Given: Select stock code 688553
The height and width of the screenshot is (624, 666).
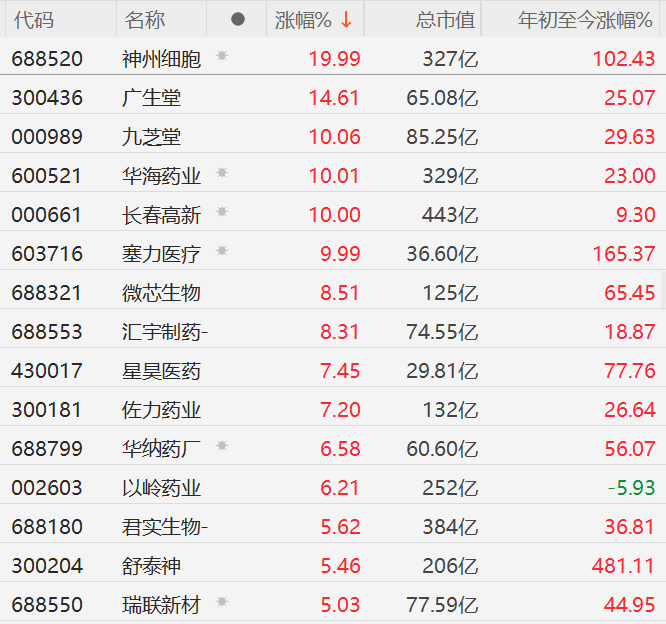Looking at the screenshot, I should [x=47, y=332].
